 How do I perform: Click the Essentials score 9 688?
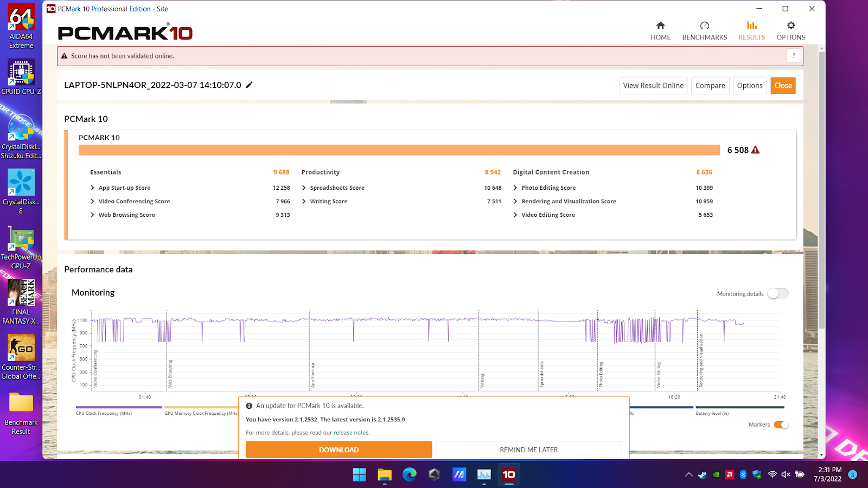[281, 172]
